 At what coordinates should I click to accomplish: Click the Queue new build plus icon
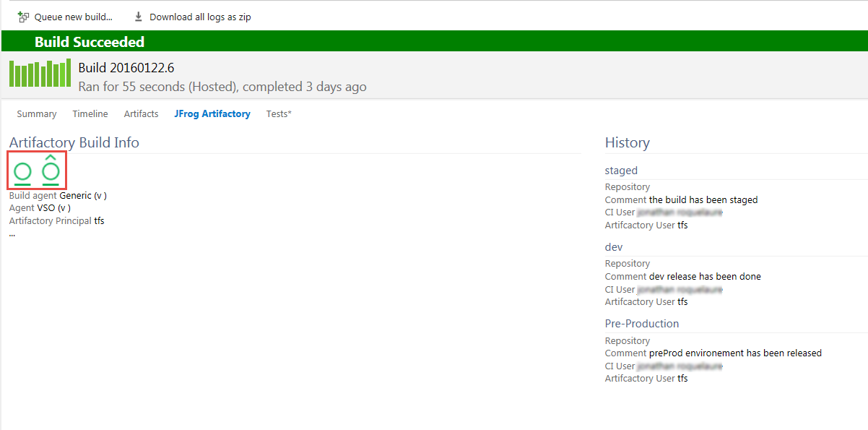point(23,17)
